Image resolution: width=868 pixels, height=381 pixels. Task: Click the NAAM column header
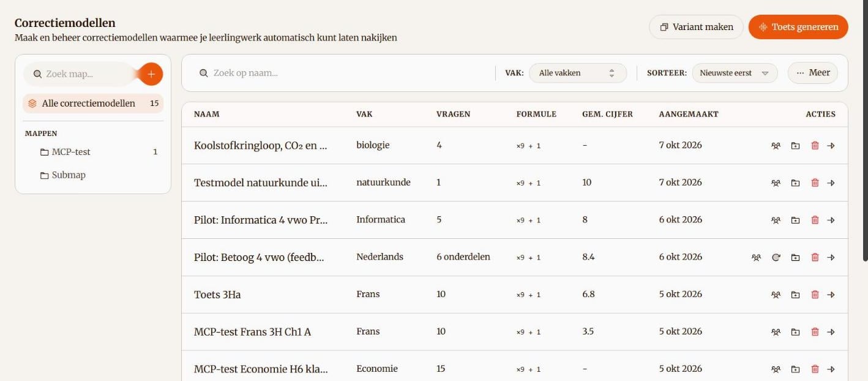point(207,115)
